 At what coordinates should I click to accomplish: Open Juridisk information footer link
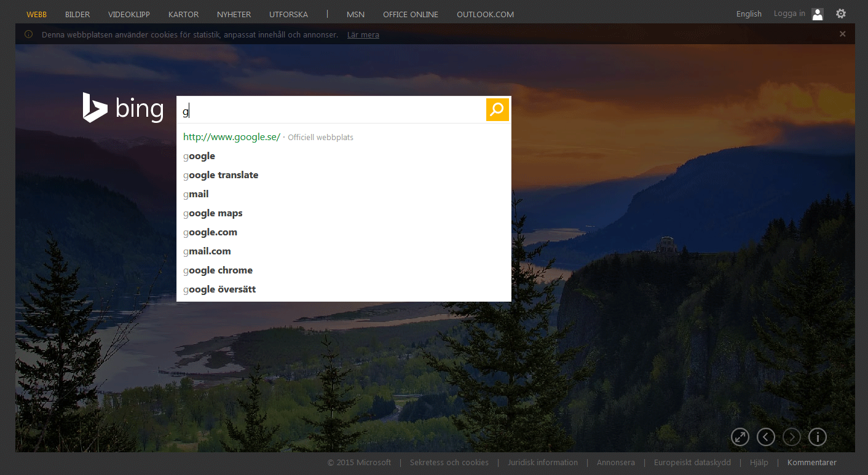543,463
